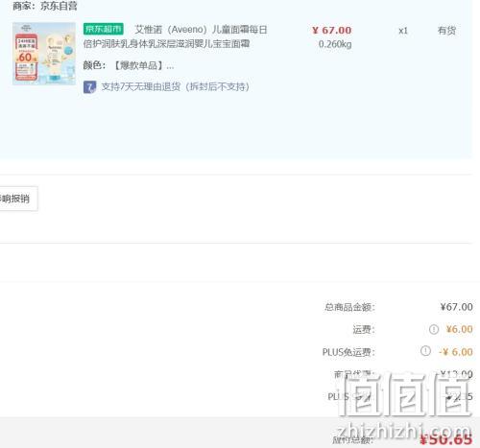This screenshot has width=480, height=448.
Task: Open the Aveeno product thumbnail image
Action: point(44,54)
